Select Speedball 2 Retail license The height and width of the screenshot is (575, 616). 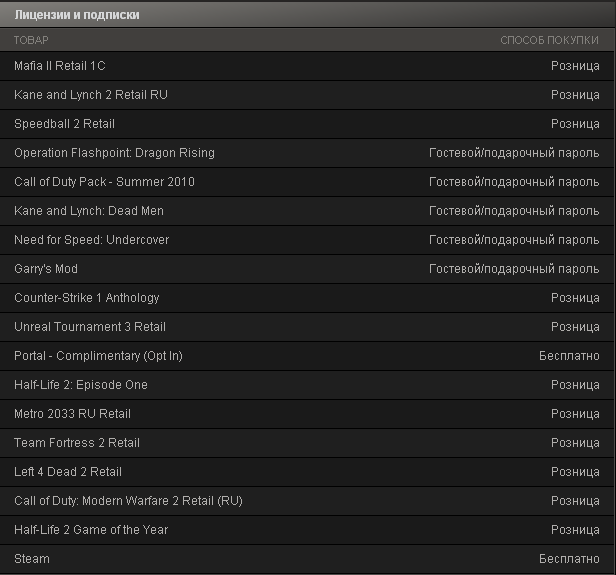[307, 124]
